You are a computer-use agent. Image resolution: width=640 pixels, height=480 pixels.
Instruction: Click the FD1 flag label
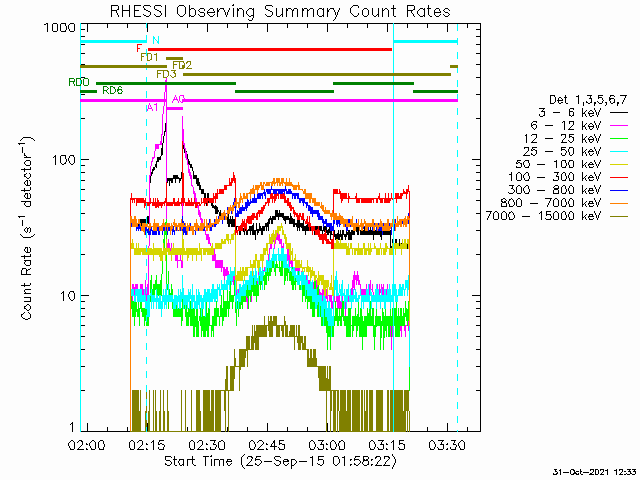coord(149,57)
